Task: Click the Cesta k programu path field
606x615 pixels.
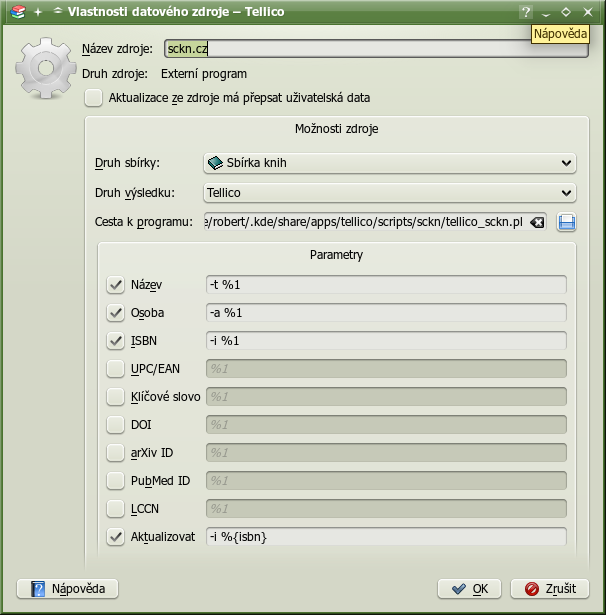Action: (375, 222)
